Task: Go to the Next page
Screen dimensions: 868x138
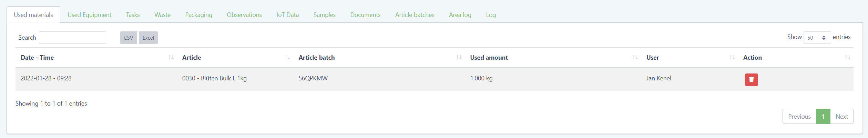Action: point(841,117)
